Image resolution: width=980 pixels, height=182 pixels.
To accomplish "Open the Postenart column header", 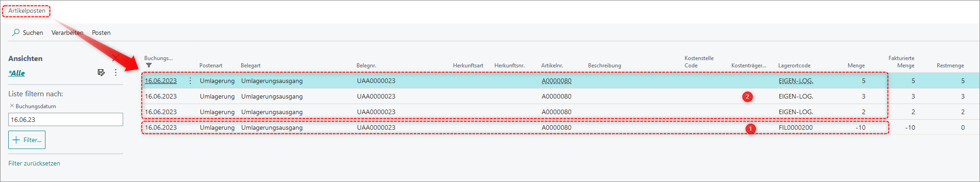I will [211, 66].
